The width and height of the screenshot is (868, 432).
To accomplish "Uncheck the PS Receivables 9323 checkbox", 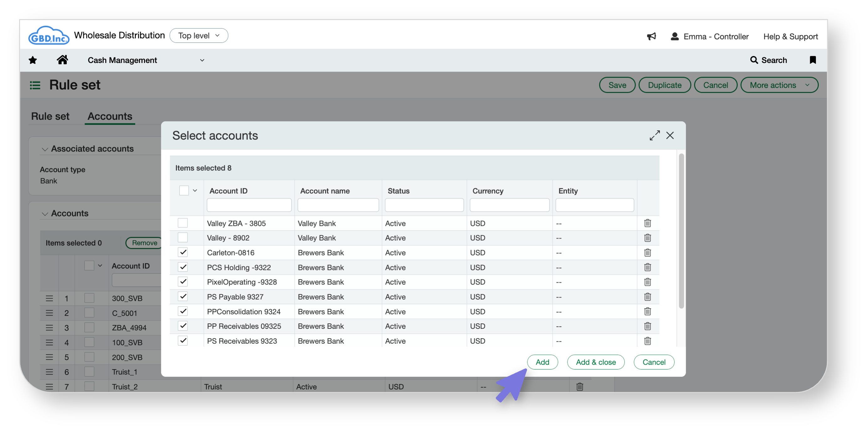I will (183, 341).
